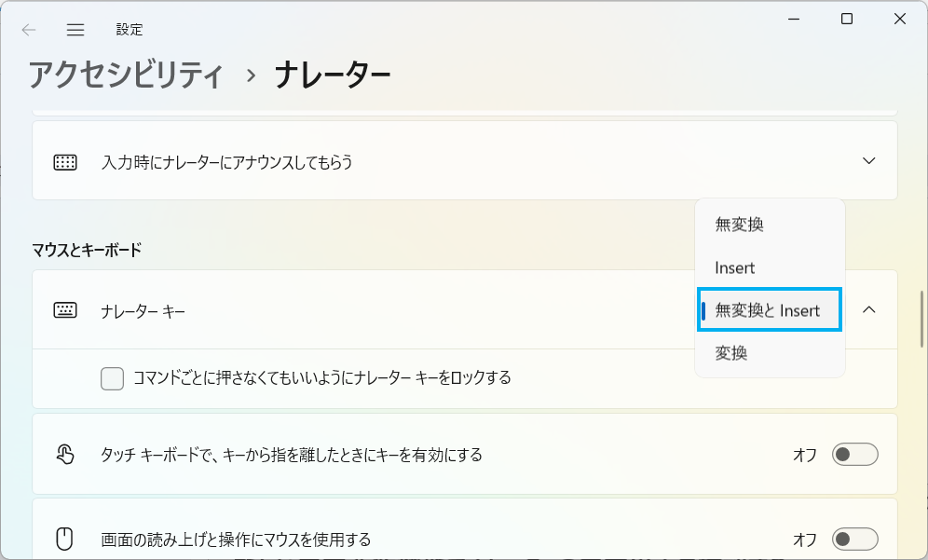Viewport: 928px width, 560px height.
Task: Check コマンドごとに押さなくてもいい lock Narrator key checkbox
Action: coord(113,378)
